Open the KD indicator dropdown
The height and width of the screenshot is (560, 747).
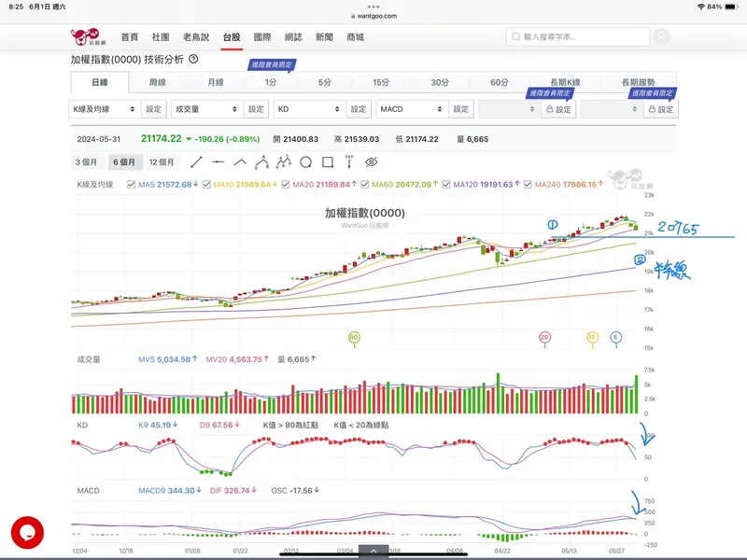(x=309, y=109)
